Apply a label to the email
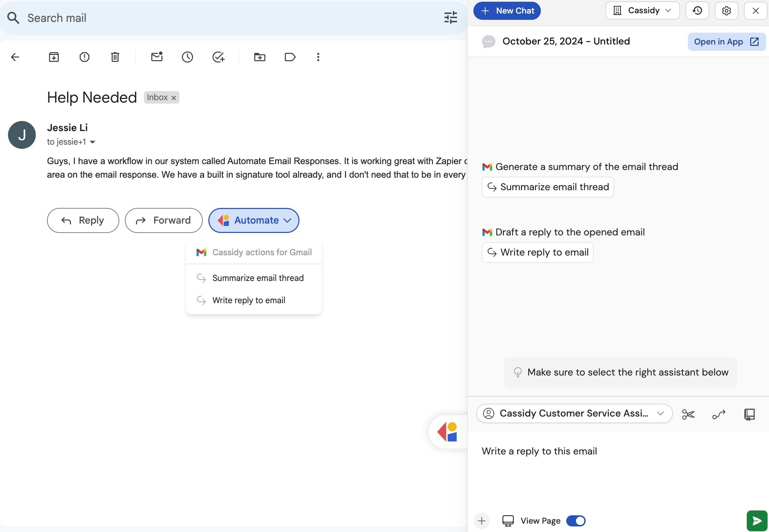 pos(290,57)
